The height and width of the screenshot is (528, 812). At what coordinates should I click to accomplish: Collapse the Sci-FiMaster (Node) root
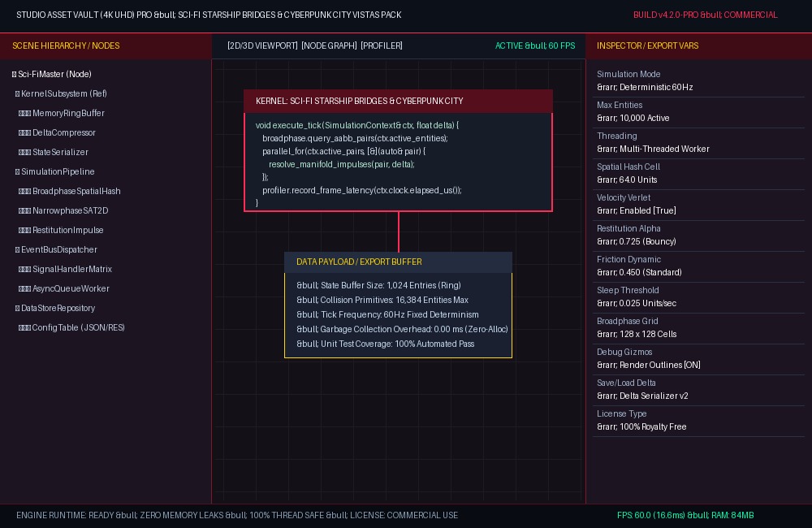[14, 74]
